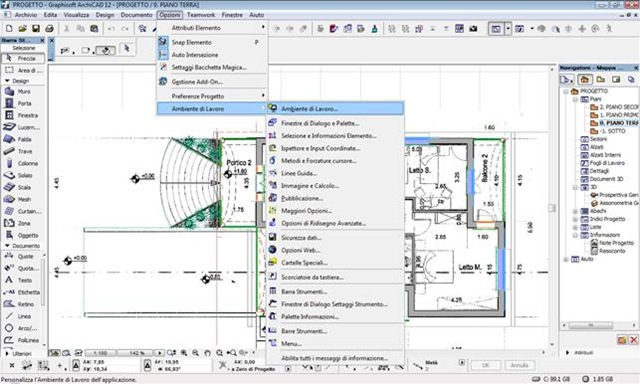
Task: Choose Settaggi Bacchetta Magica... entry
Action: [212, 67]
